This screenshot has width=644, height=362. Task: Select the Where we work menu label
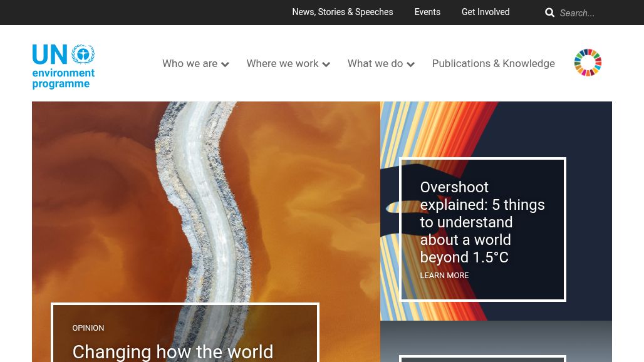tap(283, 64)
